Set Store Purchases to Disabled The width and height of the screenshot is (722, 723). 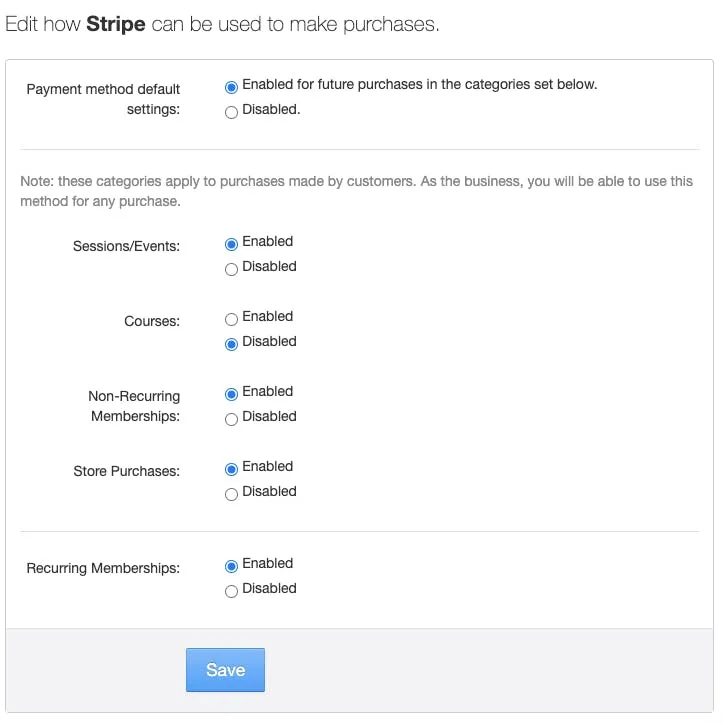point(231,494)
